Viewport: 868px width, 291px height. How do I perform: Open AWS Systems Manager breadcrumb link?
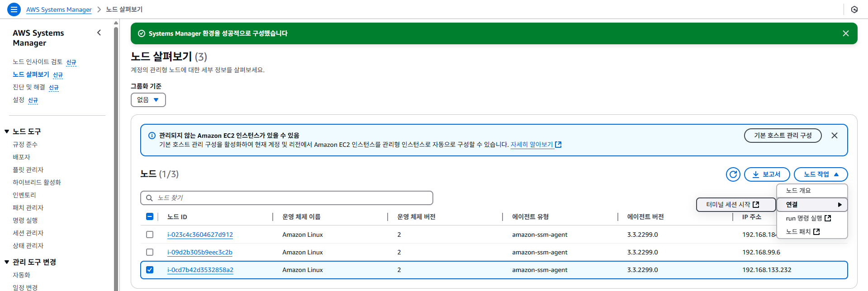click(59, 9)
